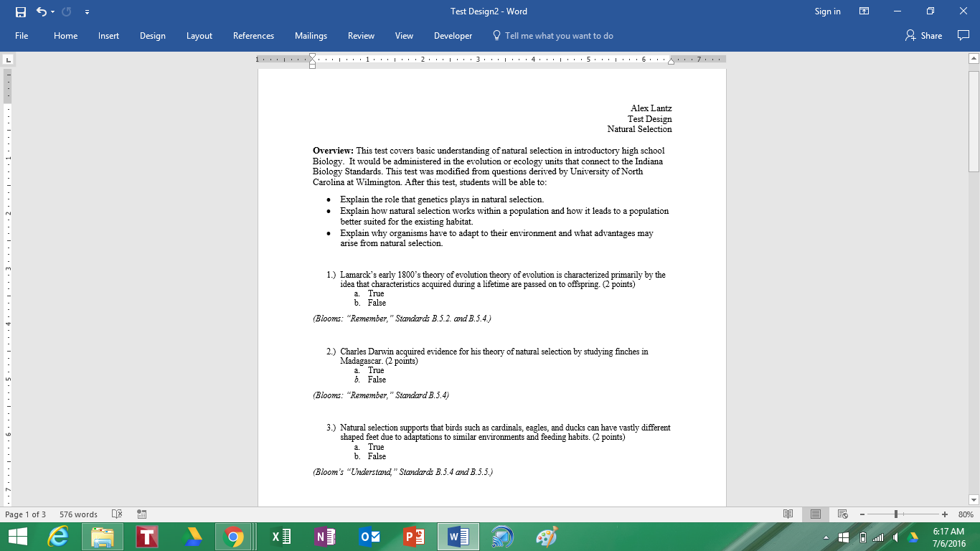Open Ribbon Display Options menu
Viewport: 980px width, 551px height.
tap(864, 11)
